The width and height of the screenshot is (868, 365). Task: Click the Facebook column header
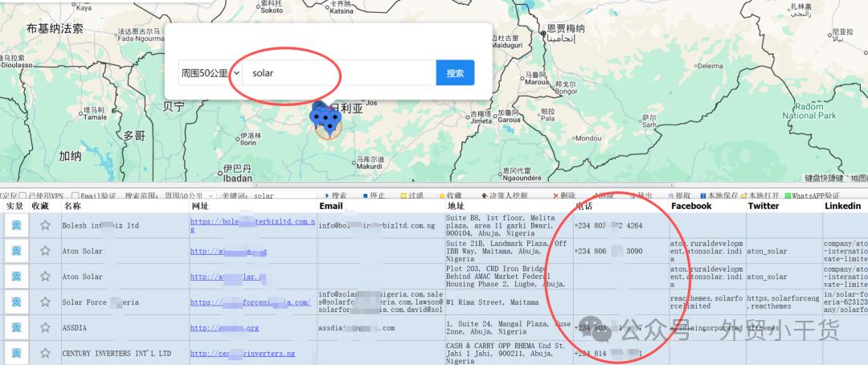pos(691,207)
